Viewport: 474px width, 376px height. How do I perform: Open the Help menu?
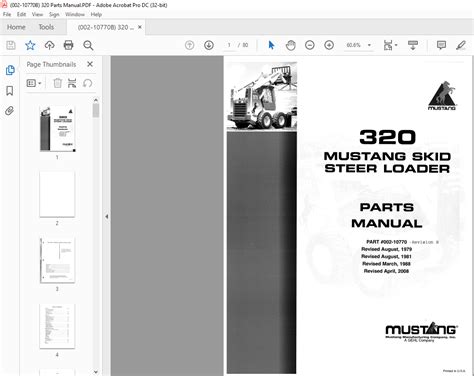pyautogui.click(x=96, y=14)
